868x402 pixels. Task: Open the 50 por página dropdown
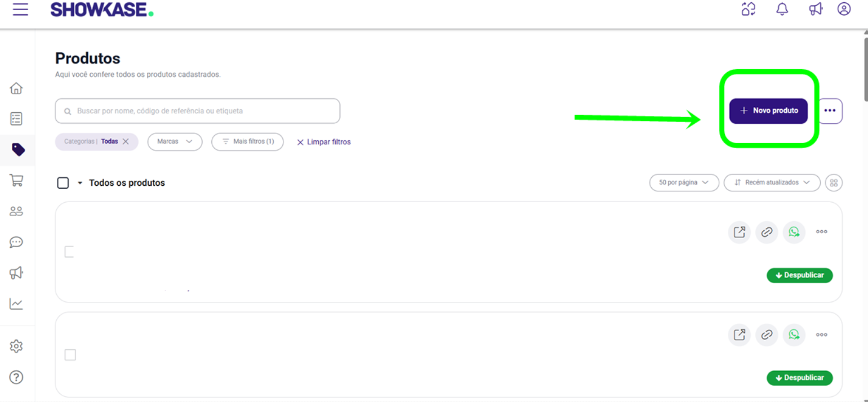(x=684, y=182)
